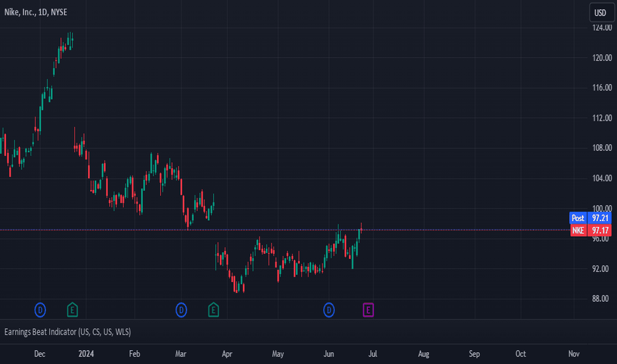Click the 112.00 price axis label

[x=602, y=118]
